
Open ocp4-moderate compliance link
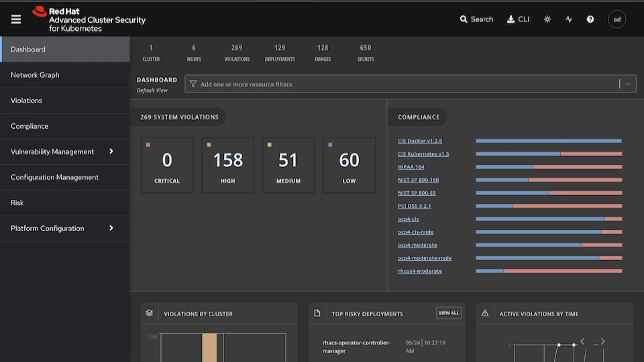point(417,245)
